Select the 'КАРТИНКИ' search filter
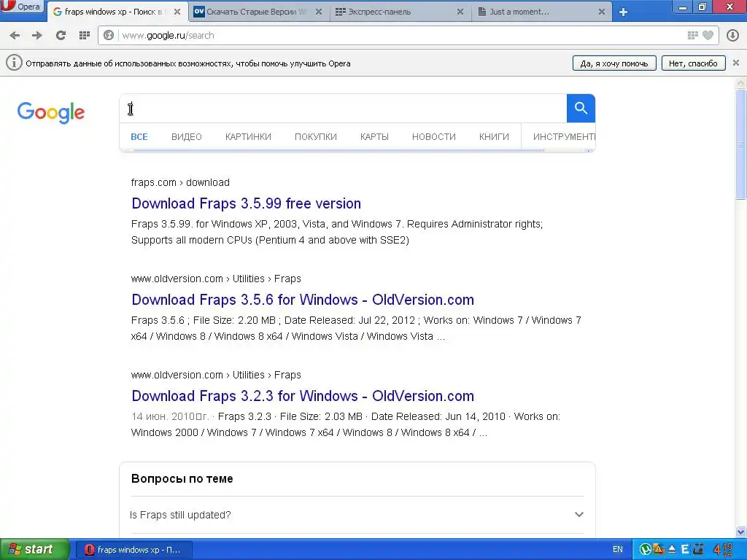 coord(248,136)
